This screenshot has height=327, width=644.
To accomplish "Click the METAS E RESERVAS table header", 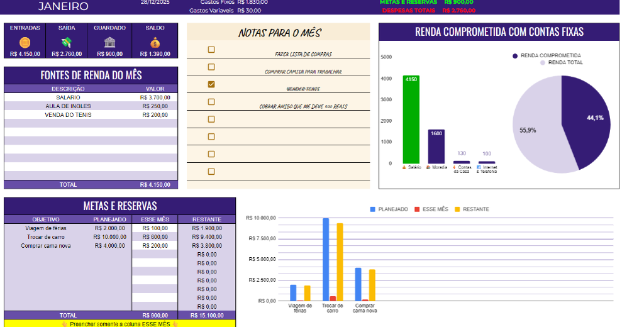I will (120, 206).
